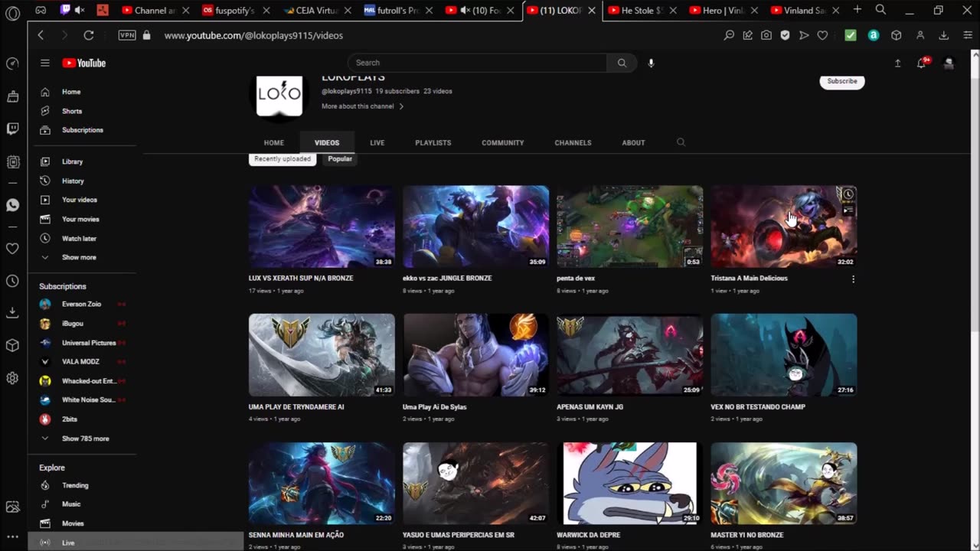The width and height of the screenshot is (980, 551).
Task: Open tab search magnifier in tab bar
Action: [880, 10]
